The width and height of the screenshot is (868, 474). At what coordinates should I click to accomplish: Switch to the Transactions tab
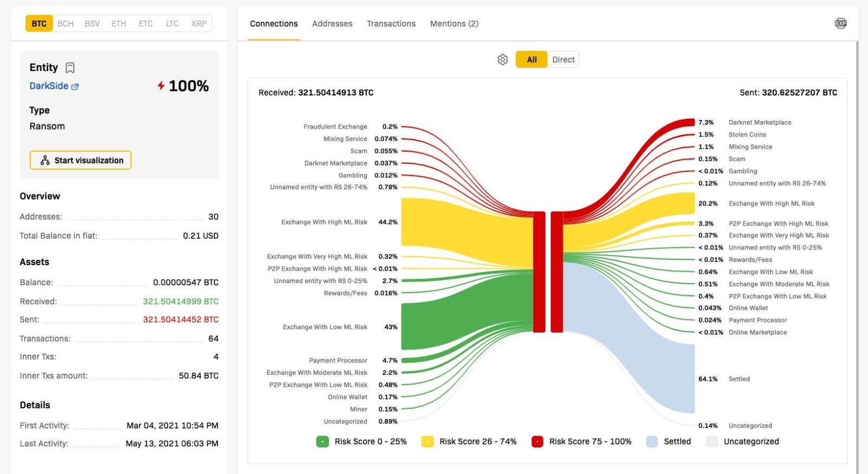pos(391,24)
